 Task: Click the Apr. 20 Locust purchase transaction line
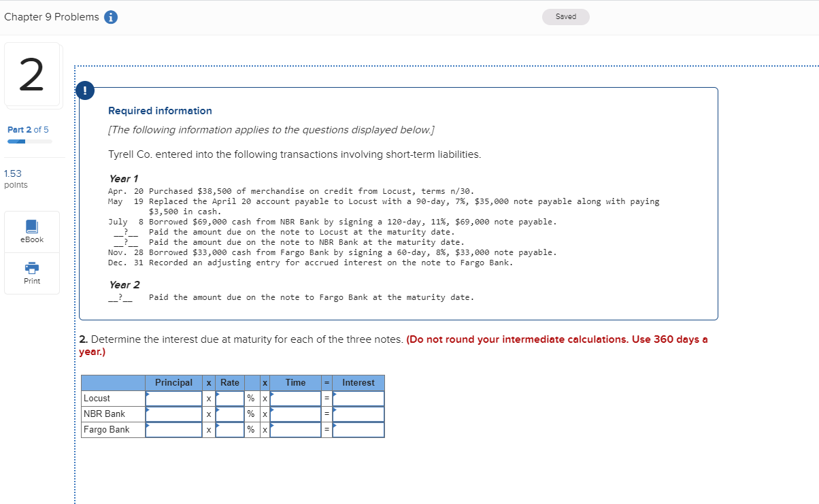[291, 191]
